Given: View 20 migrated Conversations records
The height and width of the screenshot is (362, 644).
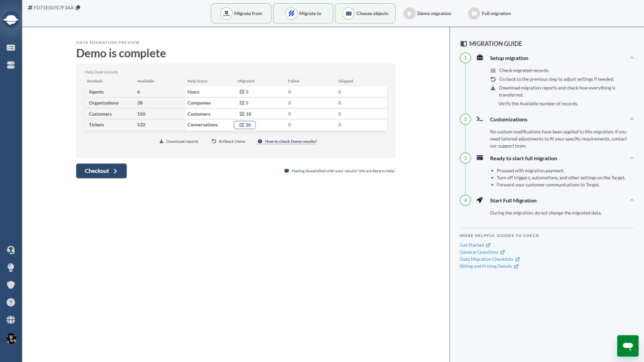Looking at the screenshot, I should 245,125.
